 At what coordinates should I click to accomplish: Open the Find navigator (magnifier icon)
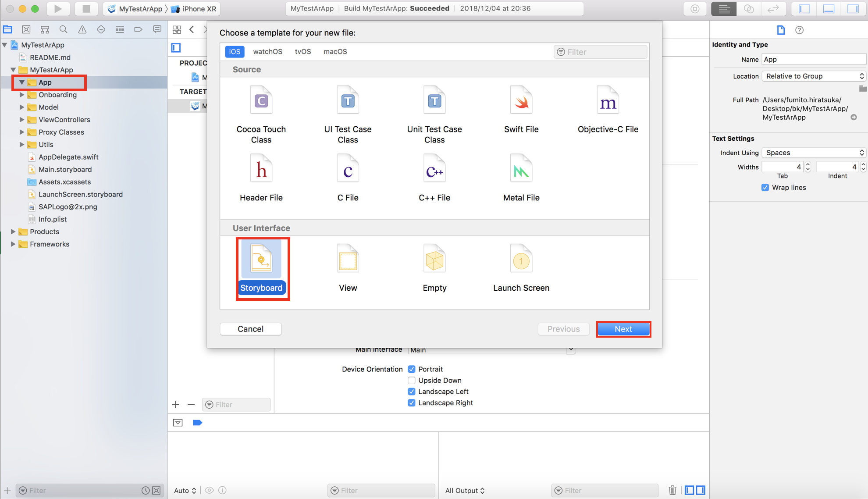click(64, 29)
